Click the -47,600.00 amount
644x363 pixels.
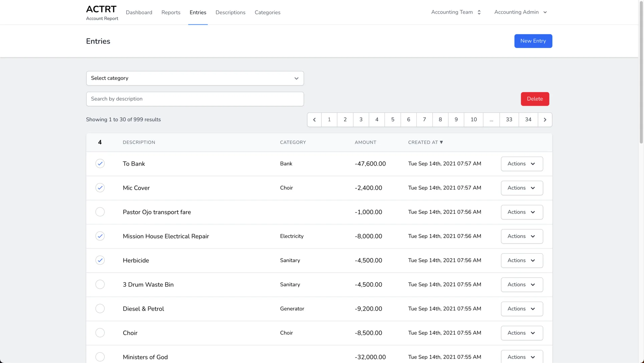tap(370, 164)
